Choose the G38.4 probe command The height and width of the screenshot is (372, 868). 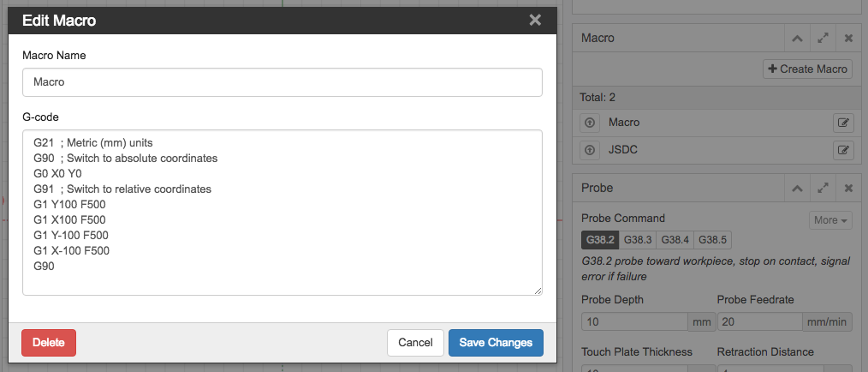[x=675, y=240]
